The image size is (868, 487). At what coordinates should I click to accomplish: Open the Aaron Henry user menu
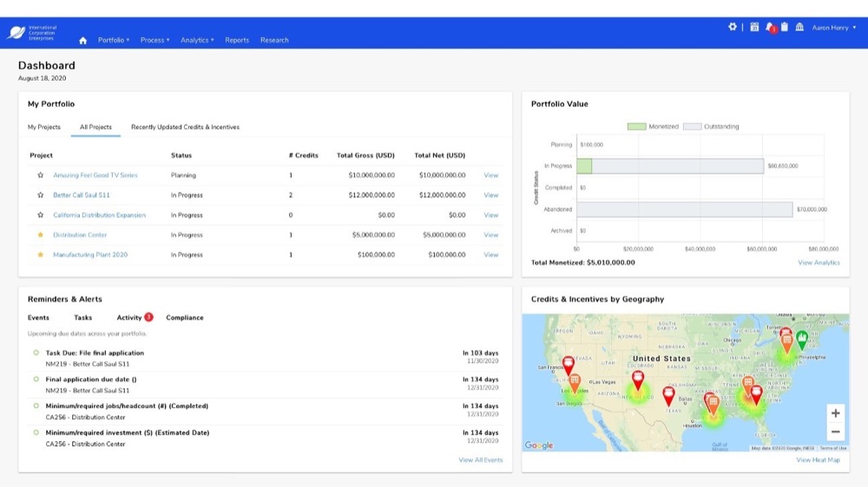[x=833, y=28]
